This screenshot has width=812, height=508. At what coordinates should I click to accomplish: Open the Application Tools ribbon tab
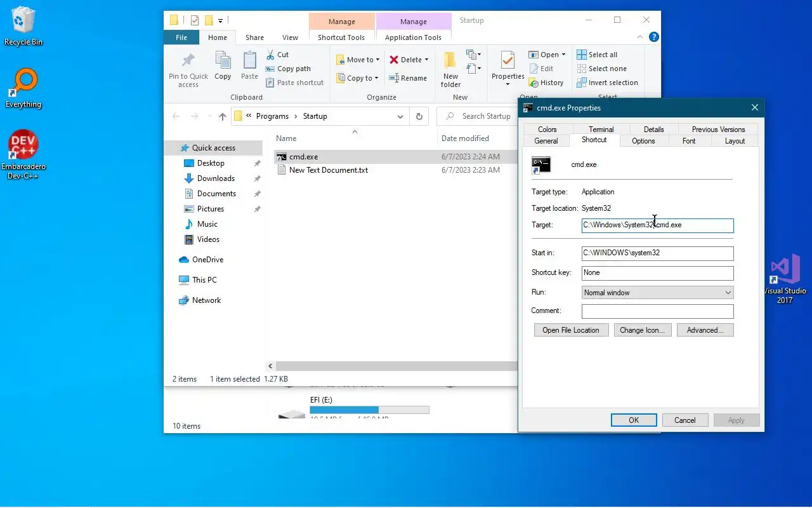(413, 37)
